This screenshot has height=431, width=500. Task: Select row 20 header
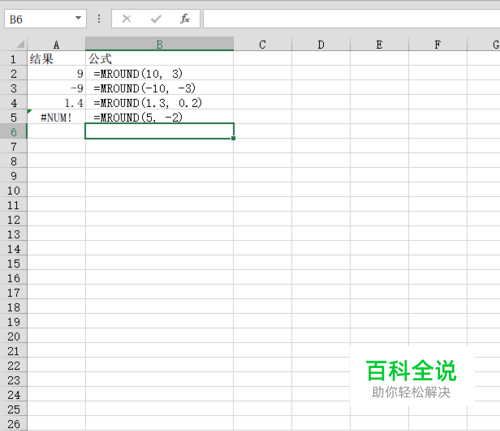coord(13,337)
